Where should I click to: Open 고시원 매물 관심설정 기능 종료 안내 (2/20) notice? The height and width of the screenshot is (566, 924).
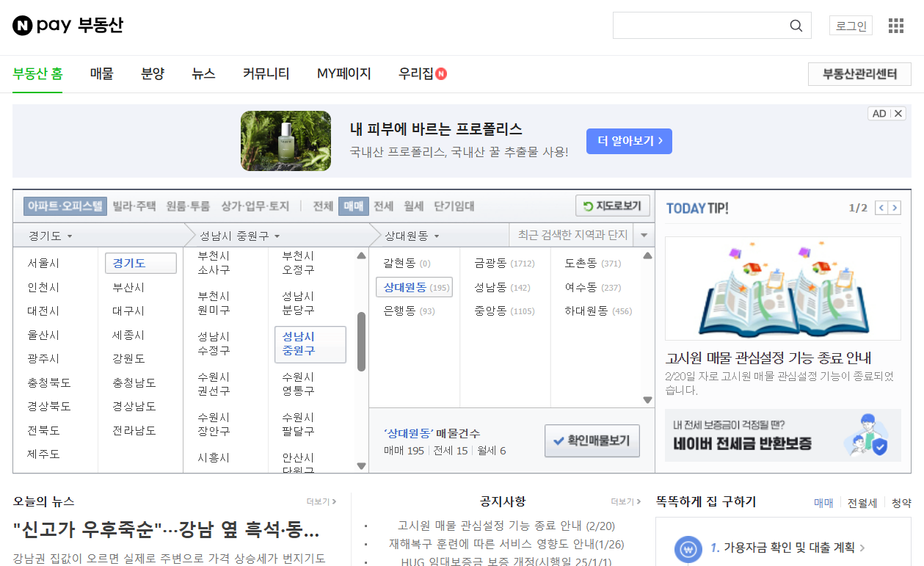pos(506,526)
